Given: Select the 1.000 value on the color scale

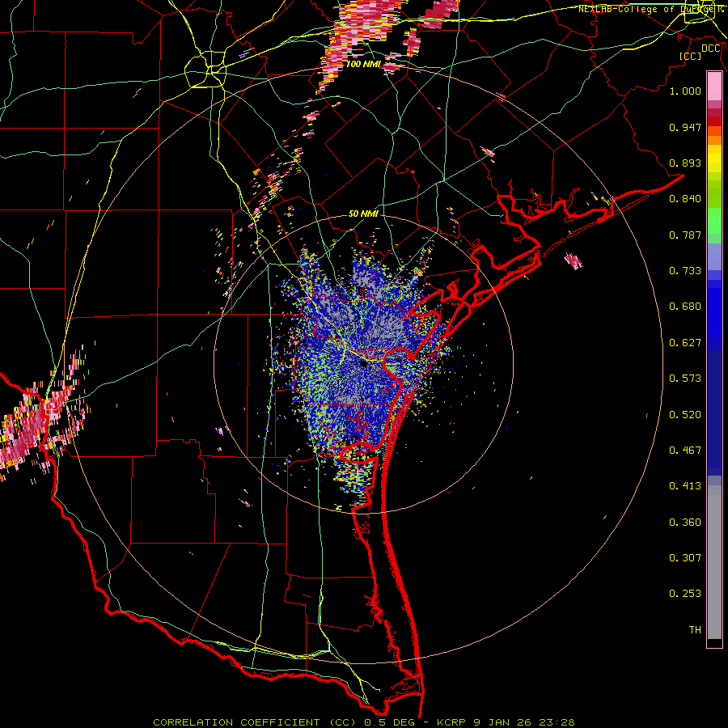Looking at the screenshot, I should [685, 91].
